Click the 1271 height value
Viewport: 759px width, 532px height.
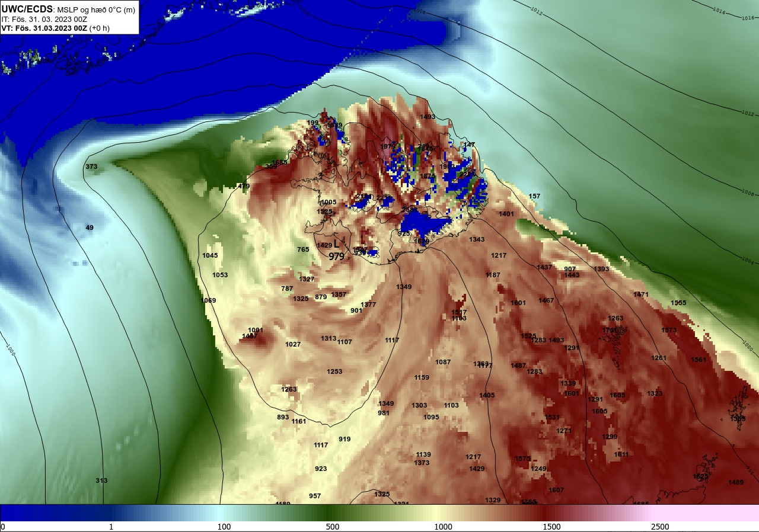pos(564,431)
